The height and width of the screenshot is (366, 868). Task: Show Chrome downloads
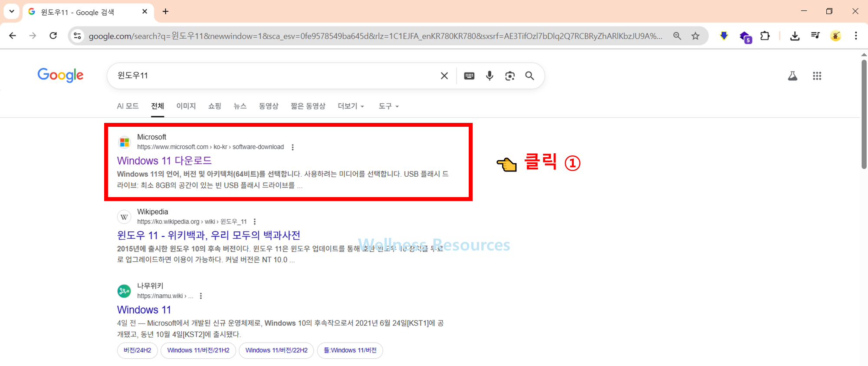(x=795, y=36)
